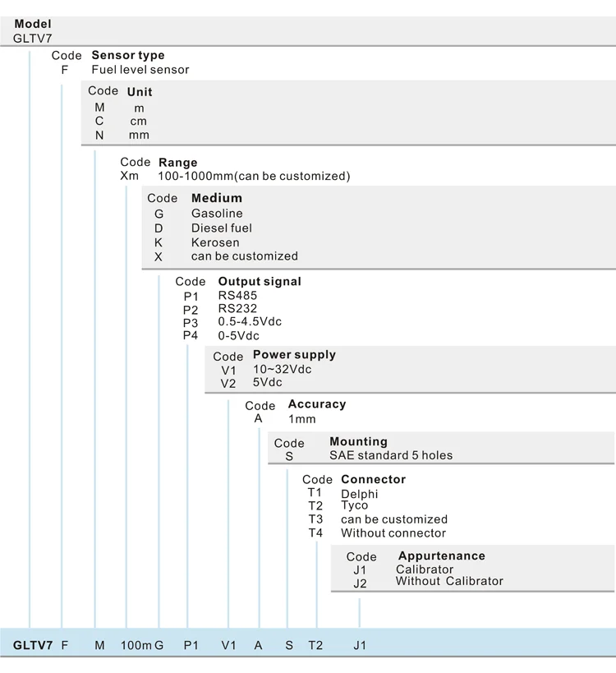Click 'P1' in the bottom example row
This screenshot has height=673, width=616.
click(x=191, y=646)
